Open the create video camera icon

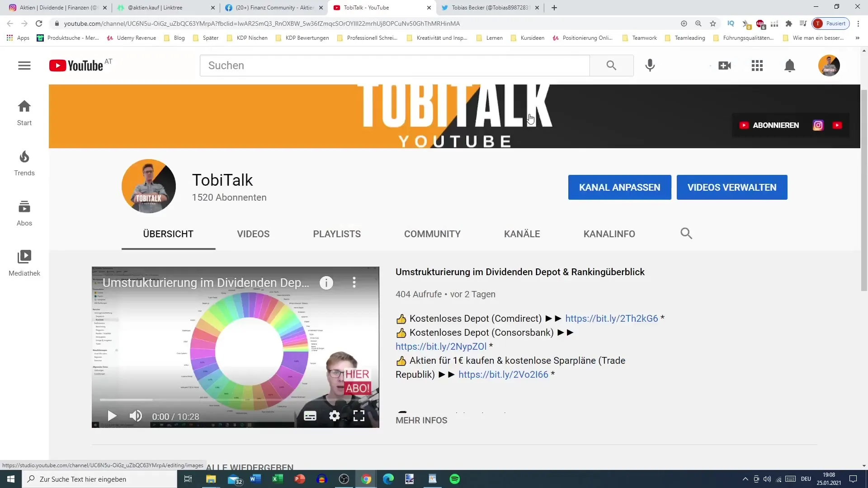click(x=725, y=66)
